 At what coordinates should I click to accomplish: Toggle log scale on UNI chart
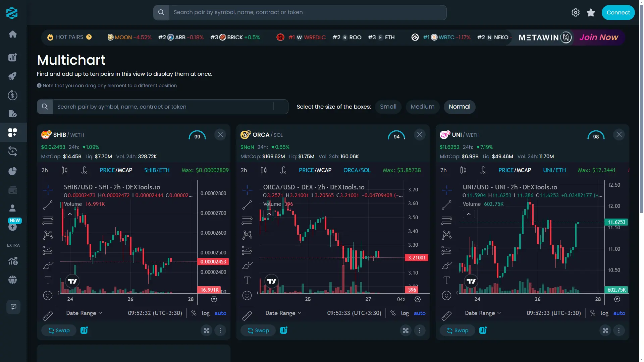(x=604, y=313)
